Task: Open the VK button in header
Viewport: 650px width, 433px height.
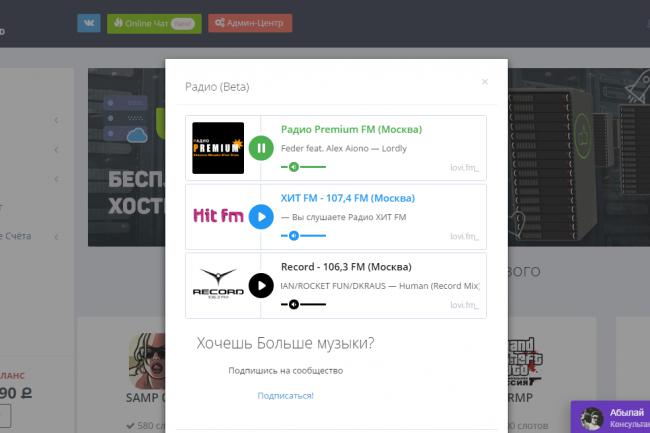Action: (x=89, y=23)
